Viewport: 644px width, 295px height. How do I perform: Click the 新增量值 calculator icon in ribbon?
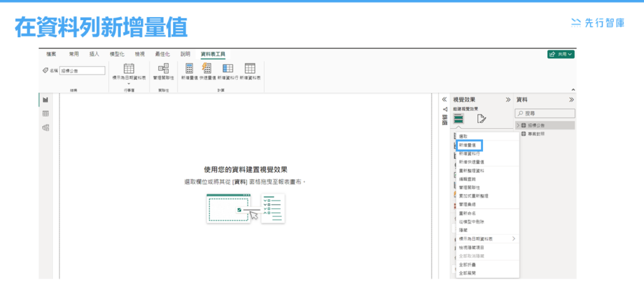pos(189,68)
